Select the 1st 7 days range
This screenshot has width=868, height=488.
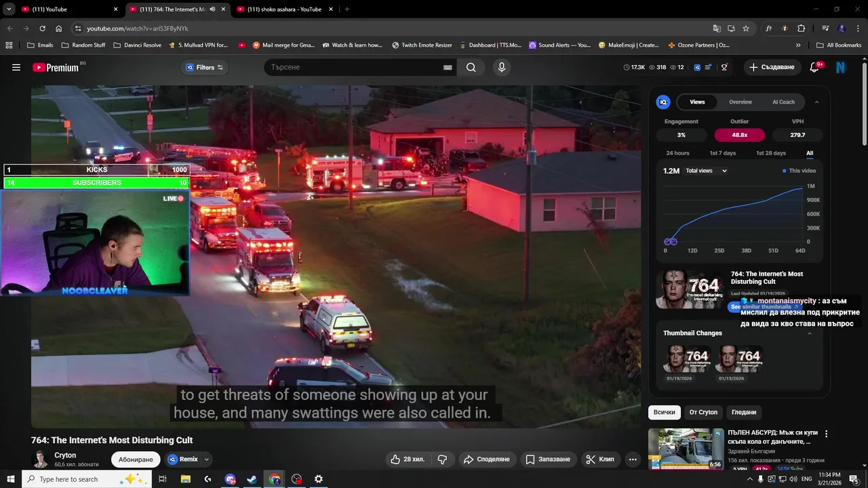coord(723,153)
